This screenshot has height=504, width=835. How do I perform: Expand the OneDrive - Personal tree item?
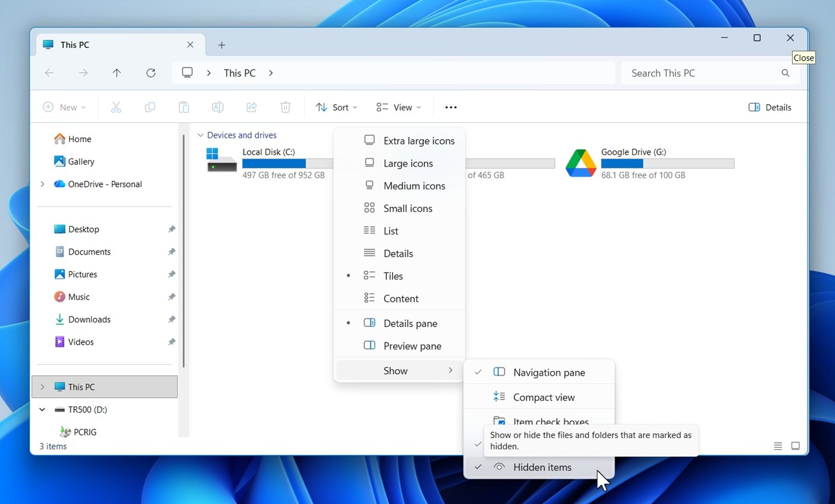pyautogui.click(x=42, y=184)
